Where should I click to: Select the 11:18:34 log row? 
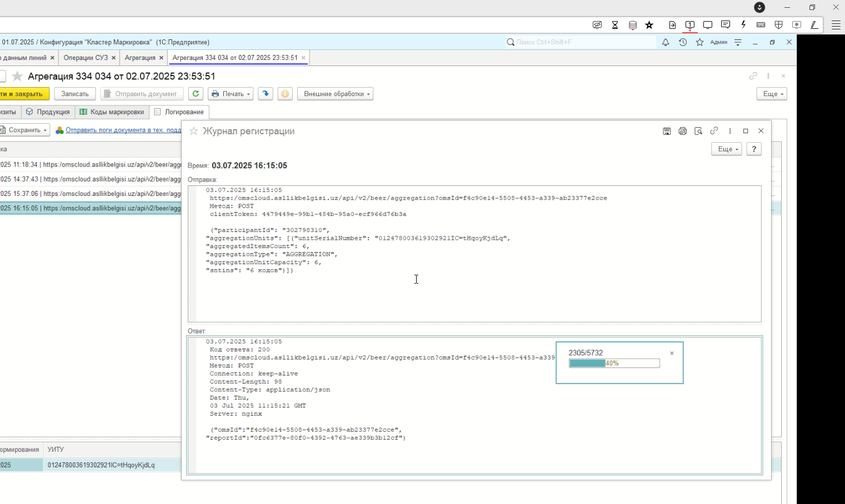(x=91, y=165)
